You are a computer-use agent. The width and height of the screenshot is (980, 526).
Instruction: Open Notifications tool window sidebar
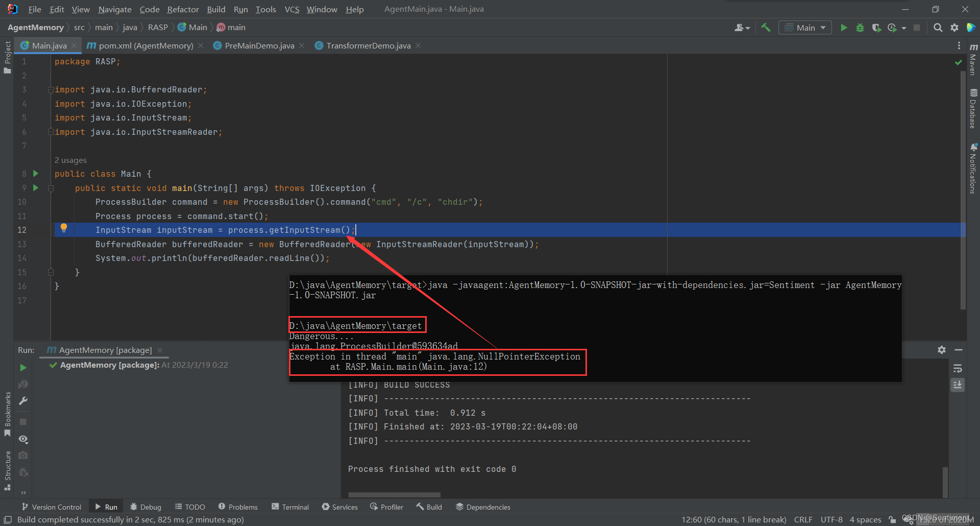pyautogui.click(x=973, y=169)
